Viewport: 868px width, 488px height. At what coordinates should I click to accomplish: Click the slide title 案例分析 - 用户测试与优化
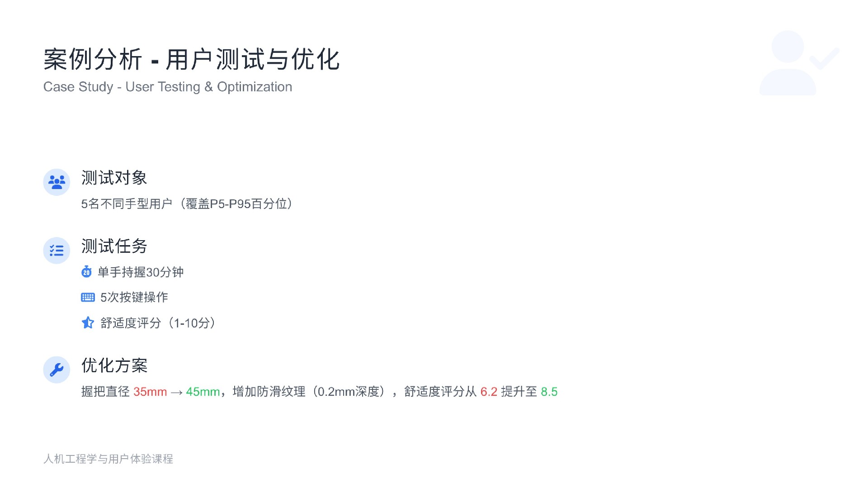[191, 59]
